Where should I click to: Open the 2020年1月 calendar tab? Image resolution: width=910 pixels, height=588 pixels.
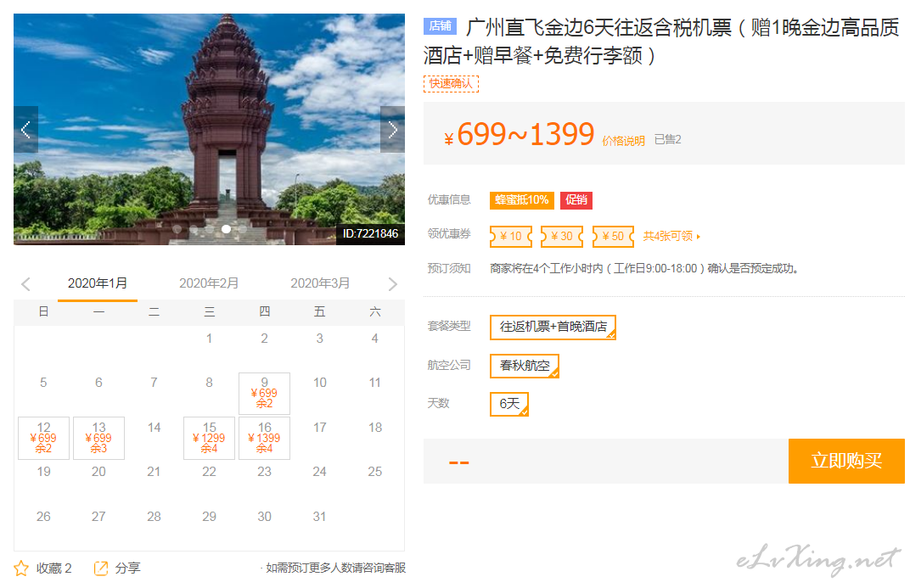[x=98, y=283]
